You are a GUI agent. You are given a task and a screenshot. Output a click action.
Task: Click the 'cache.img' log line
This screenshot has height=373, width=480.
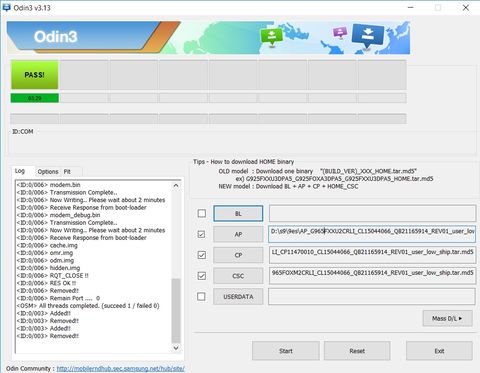coord(47,245)
